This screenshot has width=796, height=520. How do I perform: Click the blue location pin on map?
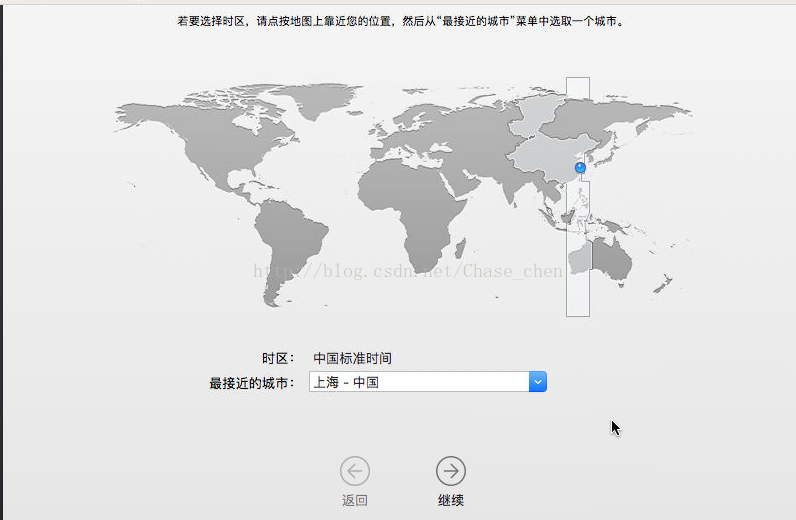pos(580,167)
